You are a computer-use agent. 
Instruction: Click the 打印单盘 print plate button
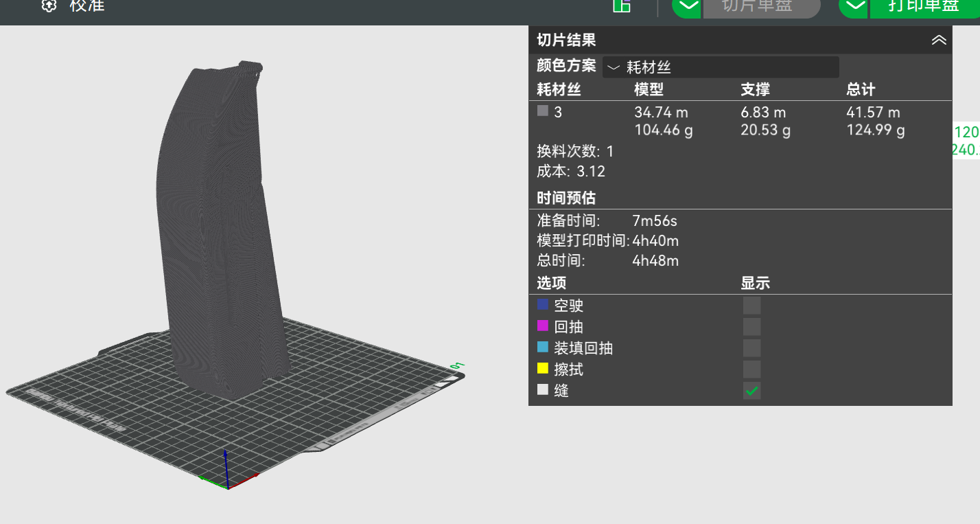point(925,7)
